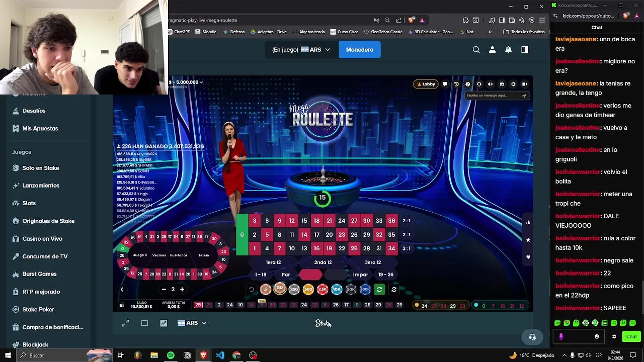Image resolution: width=644 pixels, height=362 pixels.
Task: Open the game help question mark icon
Action: pos(467,84)
